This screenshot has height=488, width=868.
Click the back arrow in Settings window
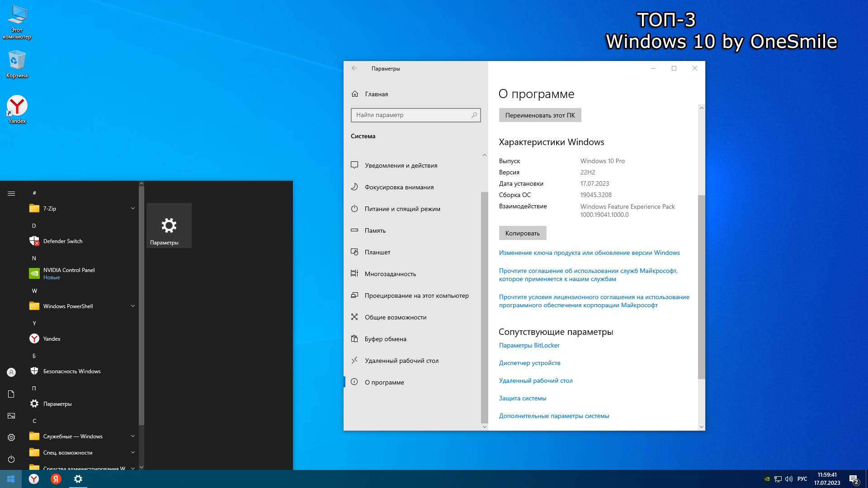354,68
